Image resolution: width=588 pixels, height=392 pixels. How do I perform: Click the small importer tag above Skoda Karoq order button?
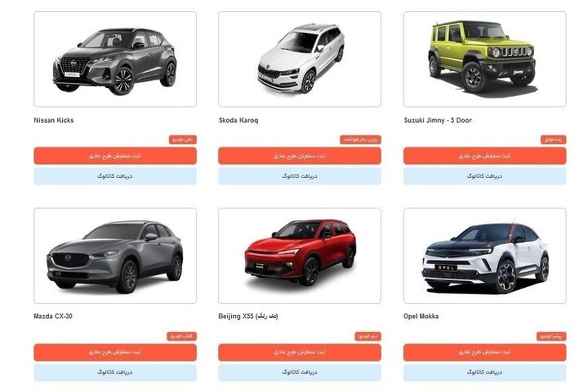[361, 140]
